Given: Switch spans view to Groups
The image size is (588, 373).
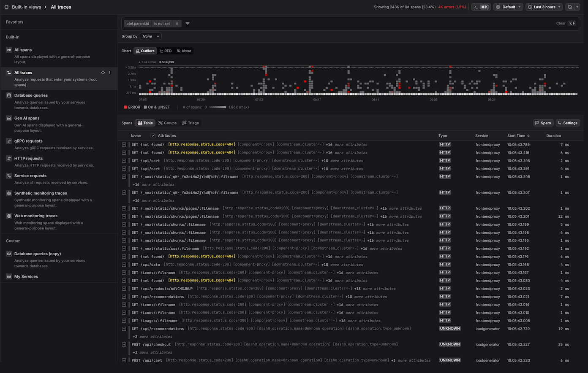Looking at the screenshot, I should click(167, 123).
